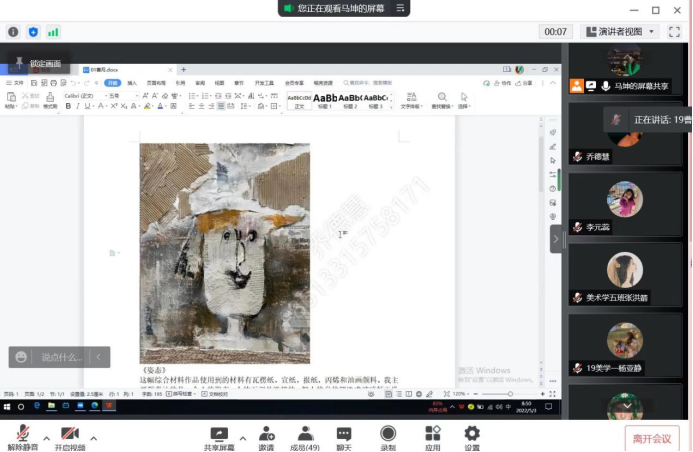Open the 演讲者视图 layout dropdown
This screenshot has width=693, height=452.
click(x=620, y=32)
